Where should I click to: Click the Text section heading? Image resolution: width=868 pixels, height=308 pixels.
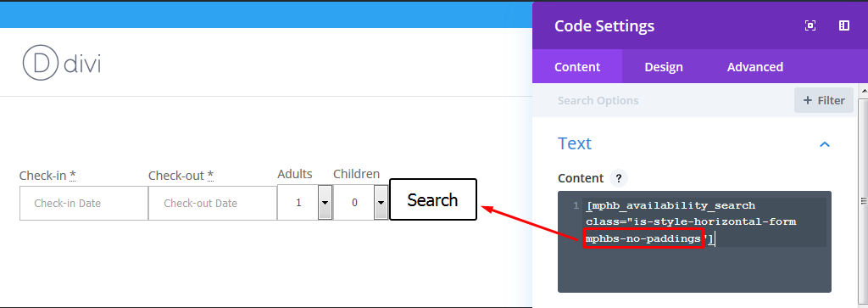[575, 143]
